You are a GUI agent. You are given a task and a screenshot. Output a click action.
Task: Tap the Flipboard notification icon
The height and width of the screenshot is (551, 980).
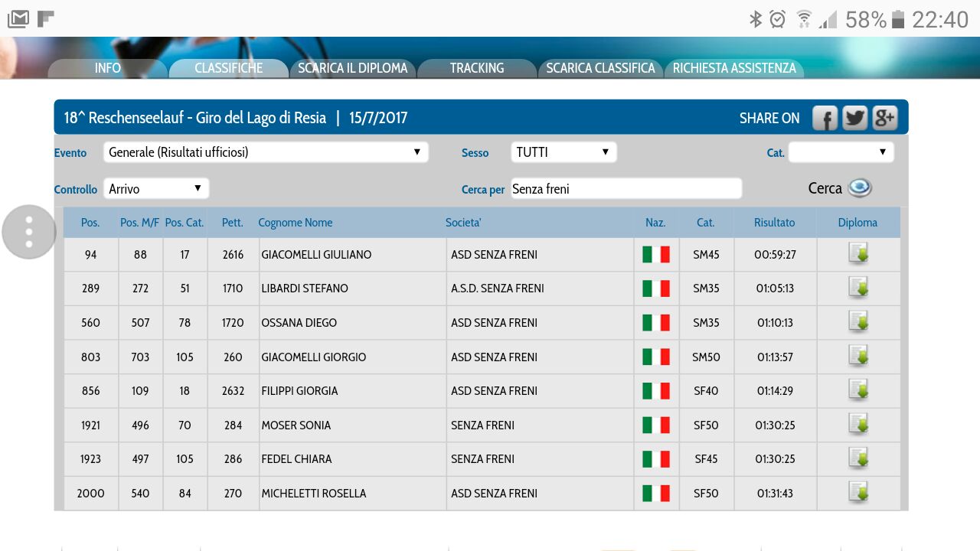click(45, 19)
